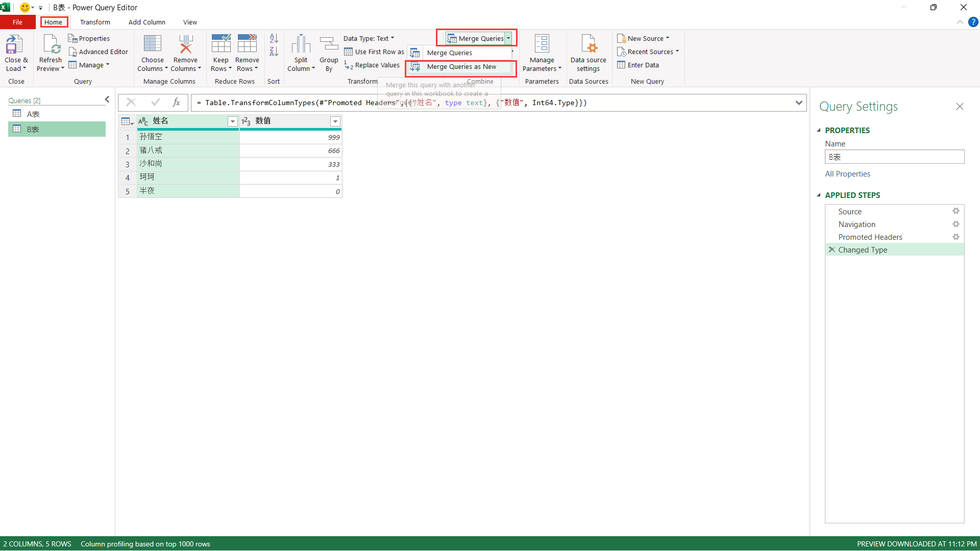Click the All Properties link
This screenshot has width=980, height=551.
pos(847,173)
